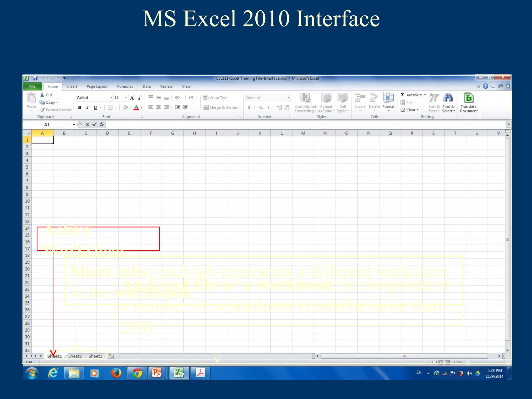Toggle Align Text Right
Image resolution: width=532 pixels, height=399 pixels.
tap(166, 108)
